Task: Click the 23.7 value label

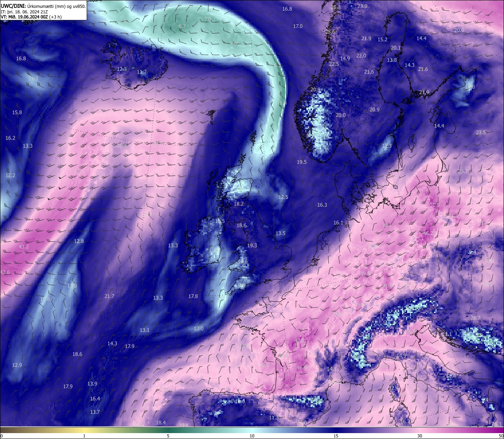Action: [463, 171]
